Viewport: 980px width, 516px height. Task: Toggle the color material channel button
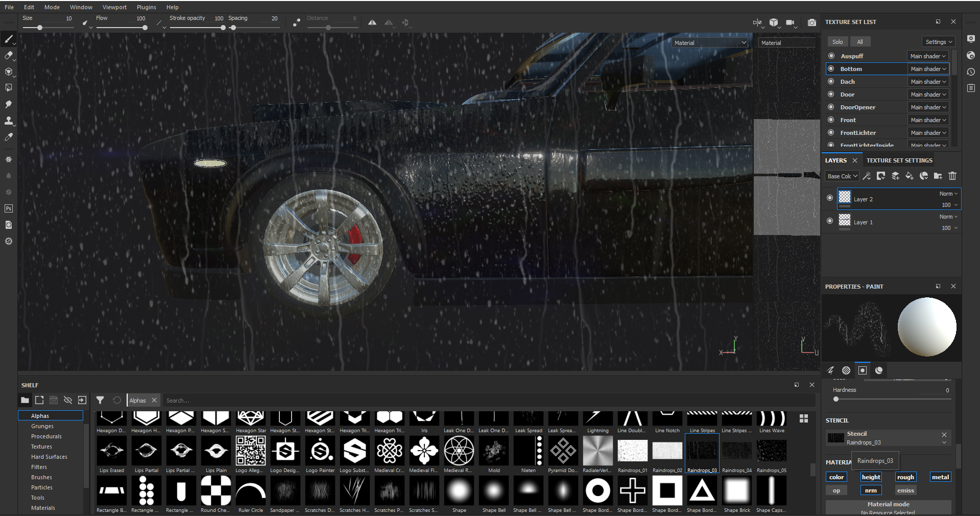tap(836, 477)
